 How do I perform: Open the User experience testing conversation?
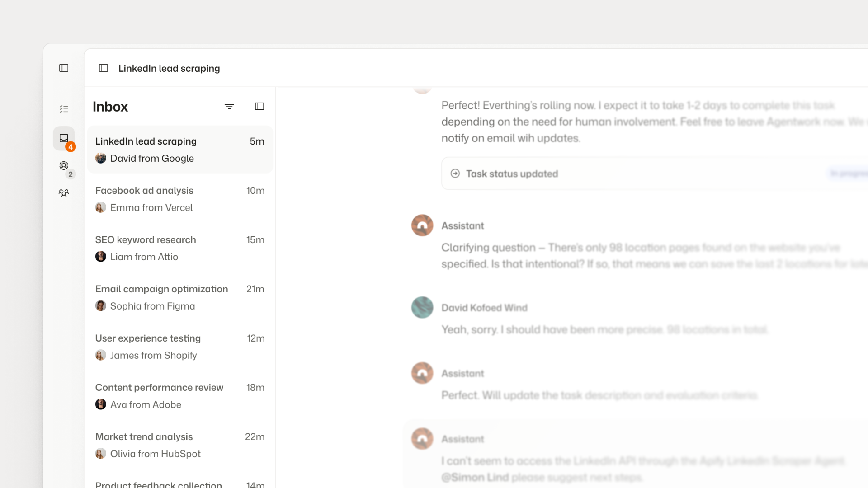tap(180, 347)
